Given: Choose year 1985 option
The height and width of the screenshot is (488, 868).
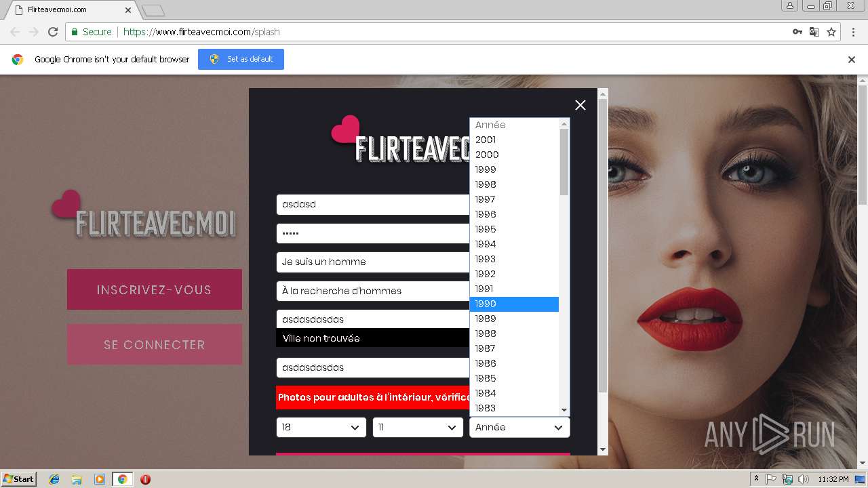Looking at the screenshot, I should 514,378.
